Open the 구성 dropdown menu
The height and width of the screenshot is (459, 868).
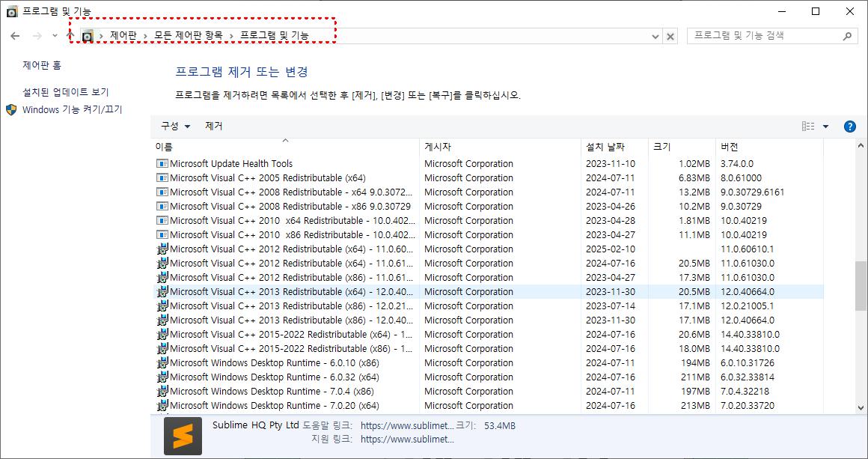tap(176, 127)
